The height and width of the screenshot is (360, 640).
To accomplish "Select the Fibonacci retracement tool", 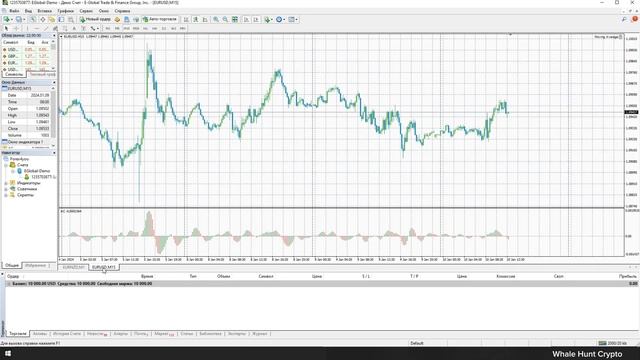I will [64, 29].
